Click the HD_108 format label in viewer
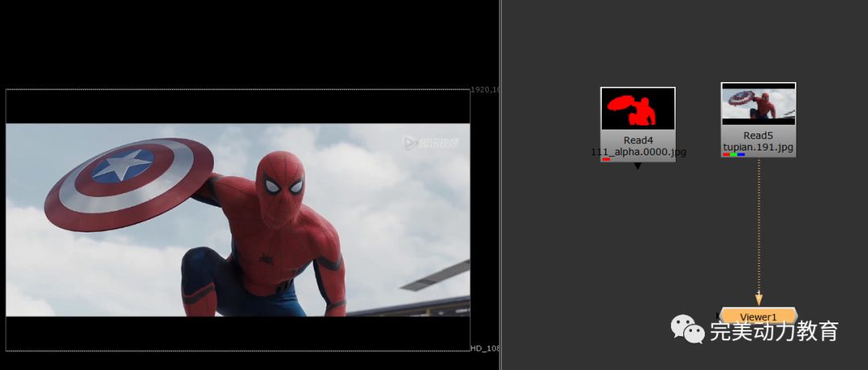 point(485,348)
